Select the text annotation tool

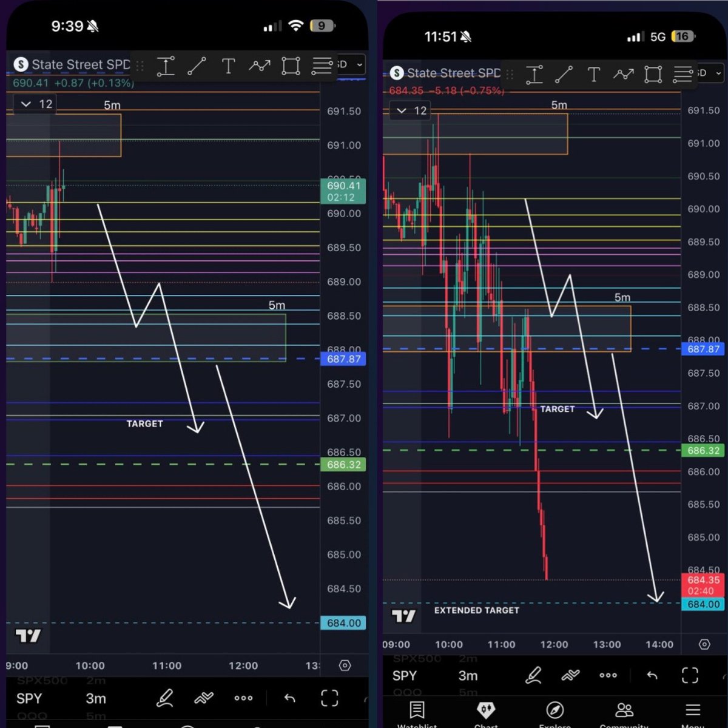(594, 74)
